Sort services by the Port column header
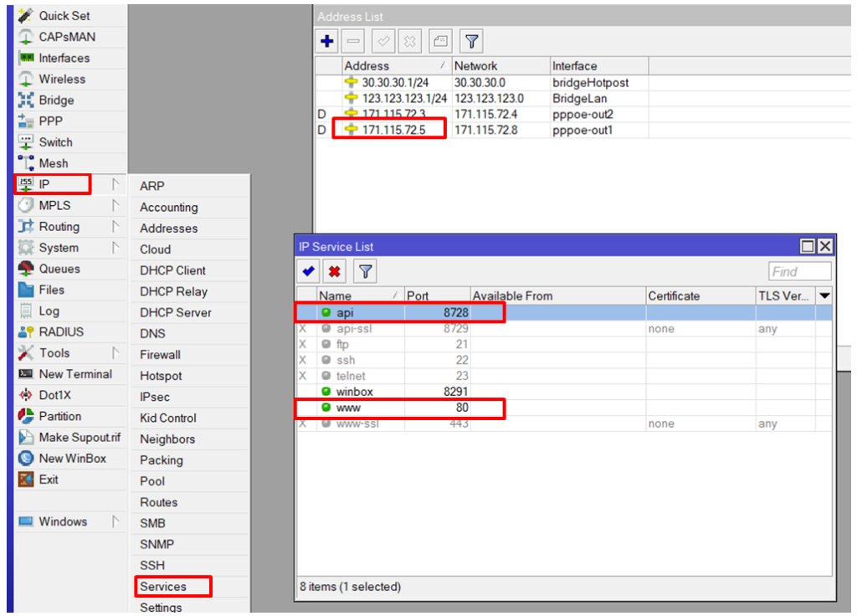This screenshot has width=857, height=616. click(x=435, y=295)
